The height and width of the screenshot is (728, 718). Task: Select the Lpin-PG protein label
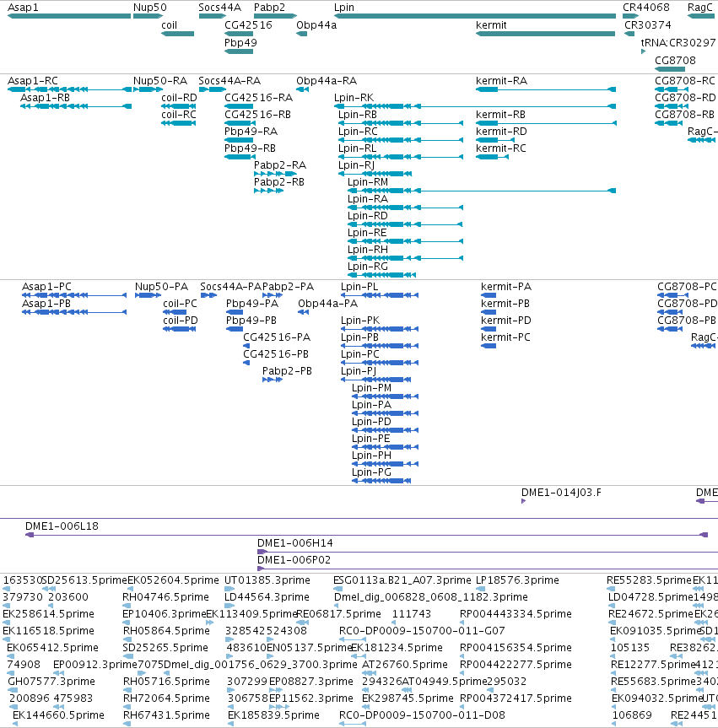pos(371,472)
